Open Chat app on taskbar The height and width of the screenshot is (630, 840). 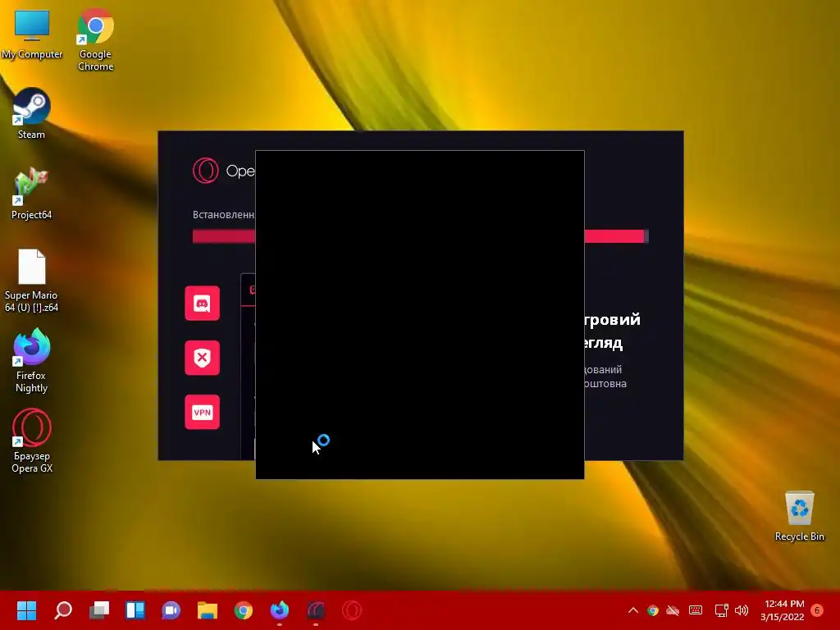click(171, 610)
